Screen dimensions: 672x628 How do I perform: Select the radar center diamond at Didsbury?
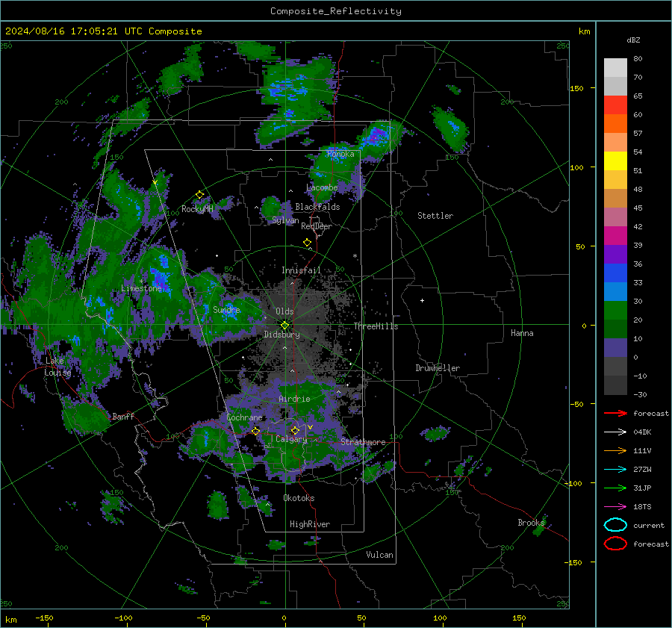[284, 326]
